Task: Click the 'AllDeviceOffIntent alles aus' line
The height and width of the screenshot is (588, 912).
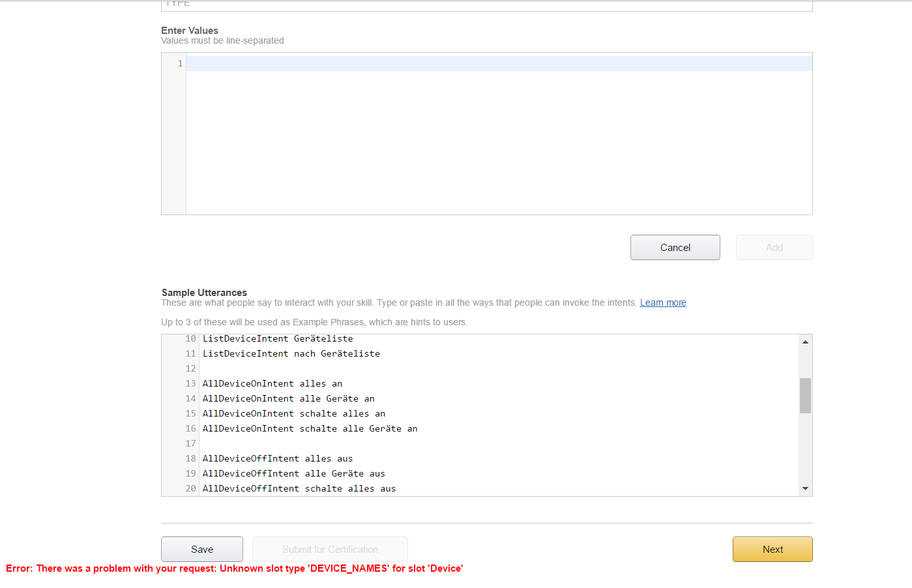Action: tap(277, 459)
